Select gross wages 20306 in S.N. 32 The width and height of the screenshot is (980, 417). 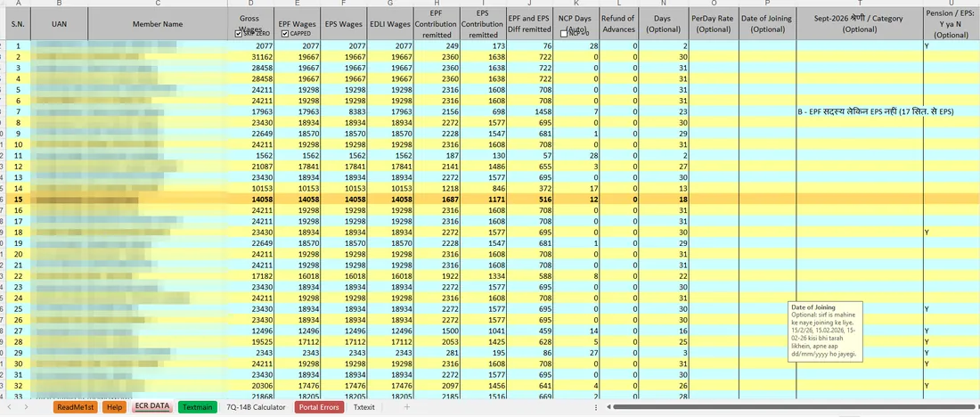coord(249,386)
